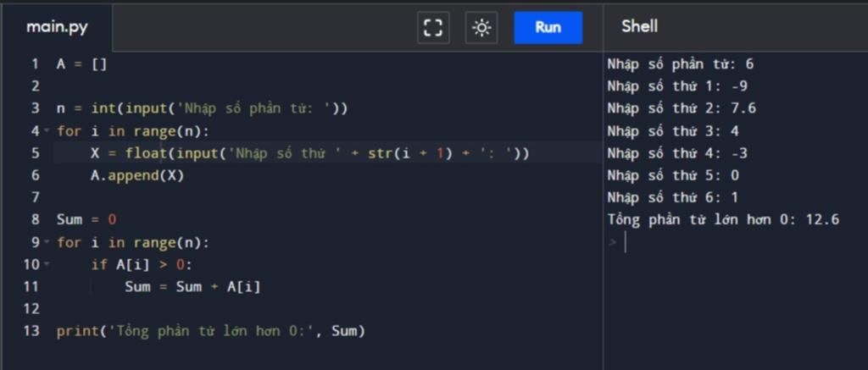Select the main.py file tab
This screenshot has height=370, width=868.
click(57, 27)
